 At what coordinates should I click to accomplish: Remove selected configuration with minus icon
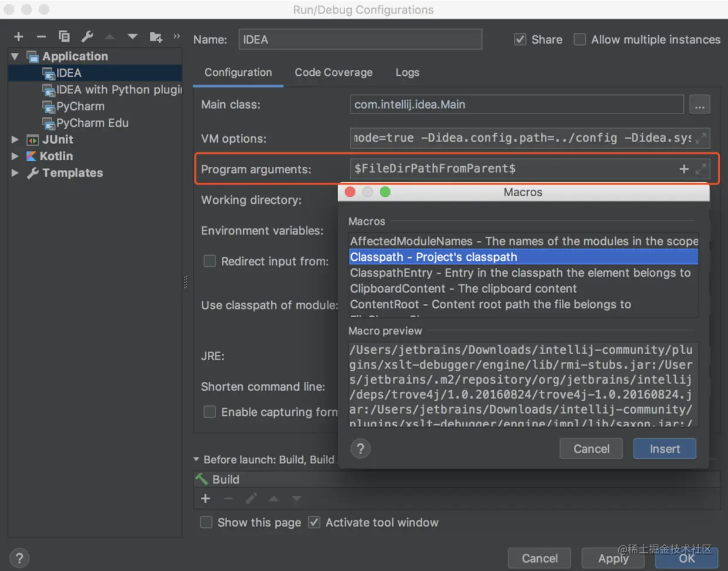click(41, 37)
